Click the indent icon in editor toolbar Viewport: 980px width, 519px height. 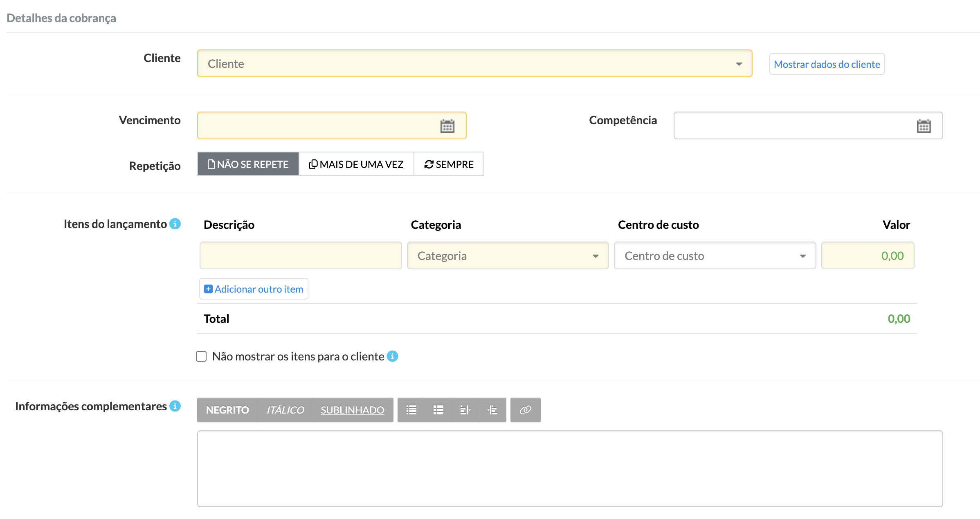coord(492,410)
